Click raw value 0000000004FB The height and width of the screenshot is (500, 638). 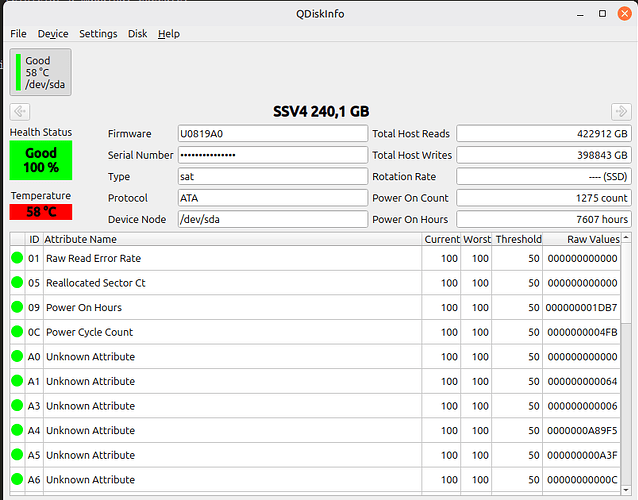582,332
